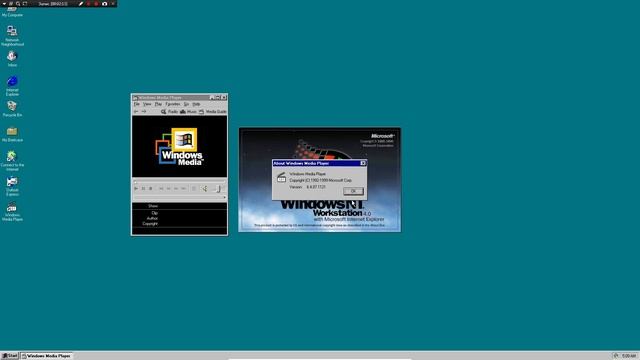Viewport: 640px width, 360px height.
Task: Rewind the current media
Action: tap(169, 189)
